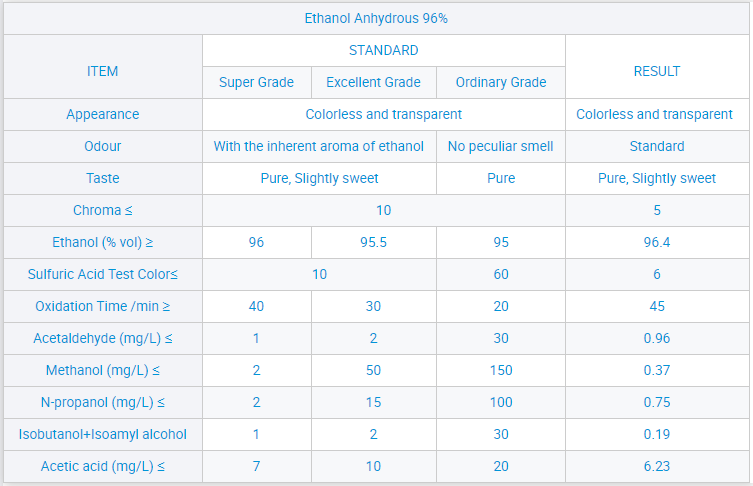
Task: Select the Excellent Grade column header
Action: 373,82
